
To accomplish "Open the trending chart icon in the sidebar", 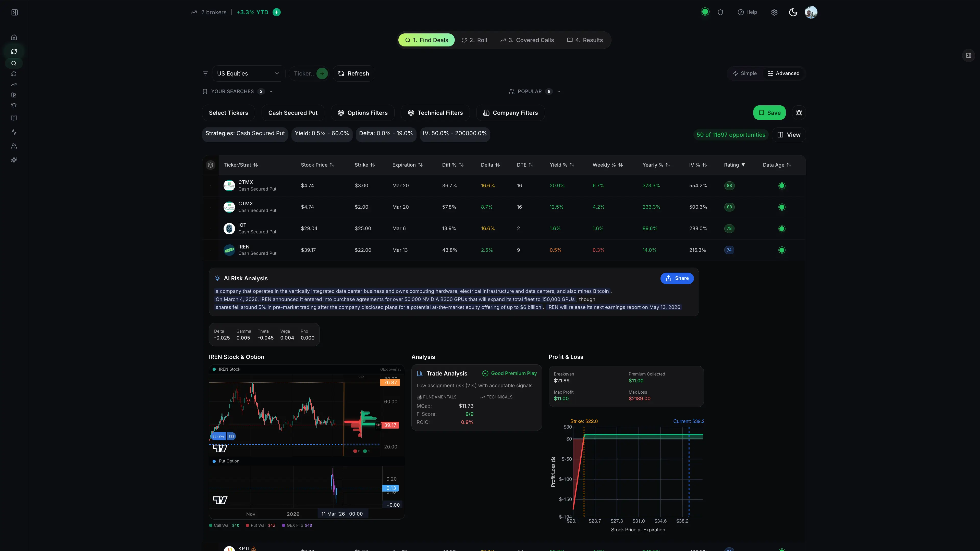I will (x=14, y=84).
